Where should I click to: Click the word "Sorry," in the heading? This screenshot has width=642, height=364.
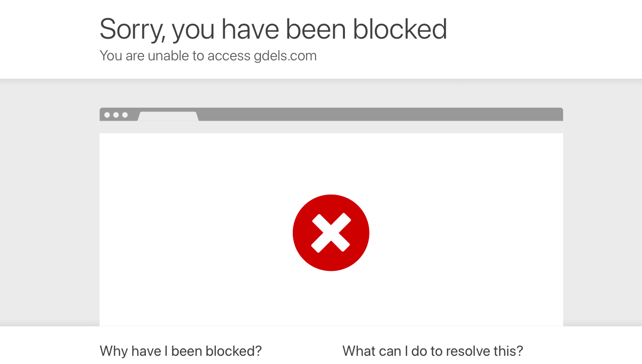point(132,29)
